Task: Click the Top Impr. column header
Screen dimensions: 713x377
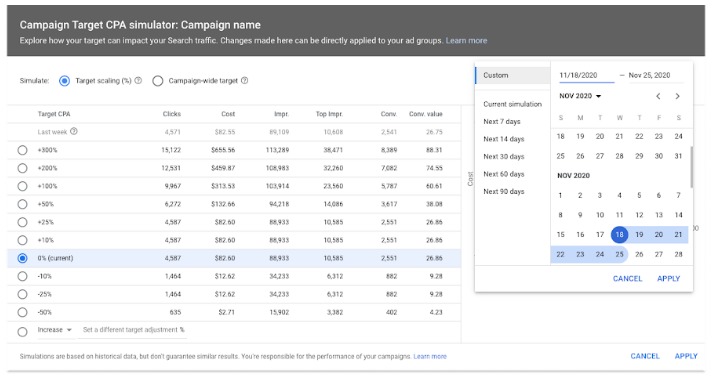Action: (x=329, y=114)
